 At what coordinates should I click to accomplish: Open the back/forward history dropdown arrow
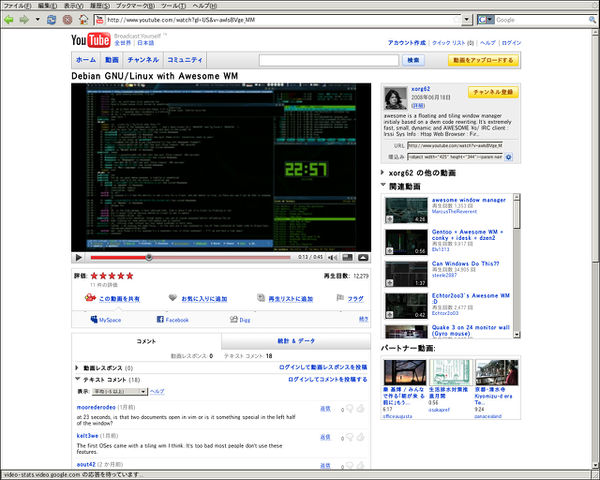[38, 20]
